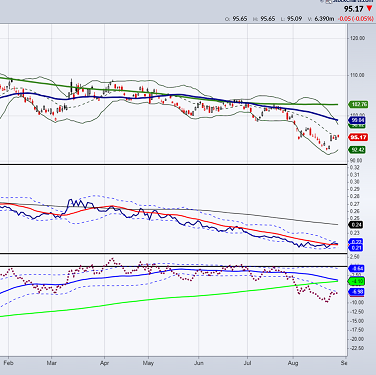The height and width of the screenshot is (375, 376).
Task: Click the bright green -4.10 tag
Action: coord(357,281)
